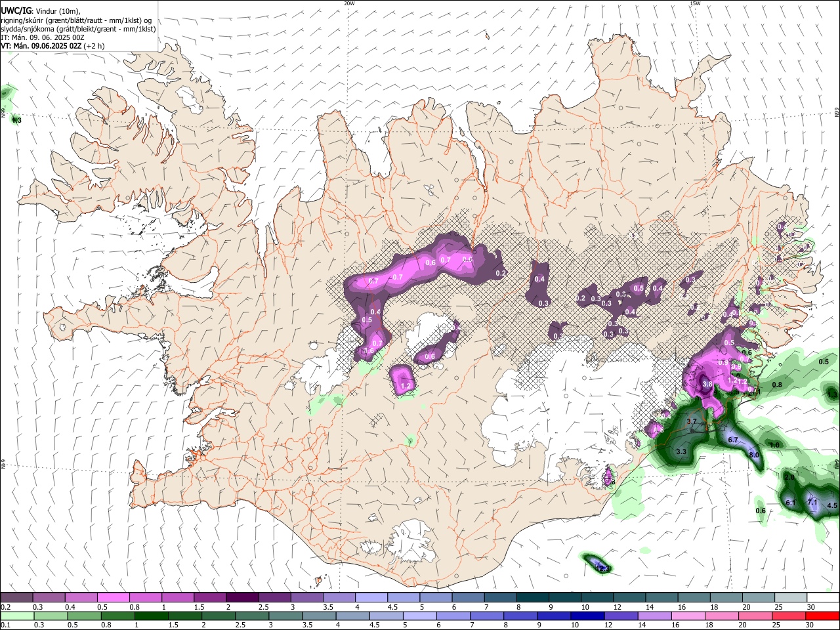
Task: Click the bright pink 0.5–0.8 swatch, top legend row
Action: tap(114, 598)
